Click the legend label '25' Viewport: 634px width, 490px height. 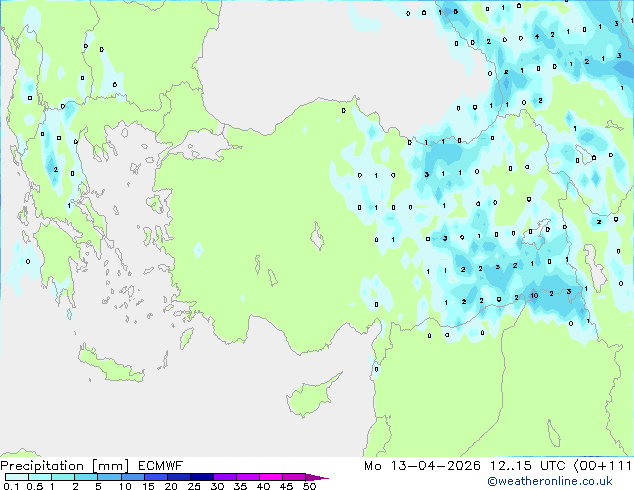click(194, 486)
